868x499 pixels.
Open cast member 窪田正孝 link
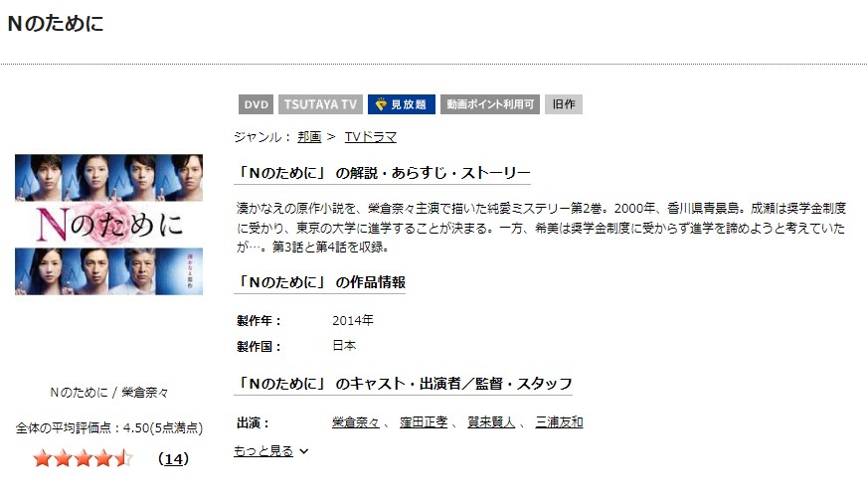click(424, 422)
